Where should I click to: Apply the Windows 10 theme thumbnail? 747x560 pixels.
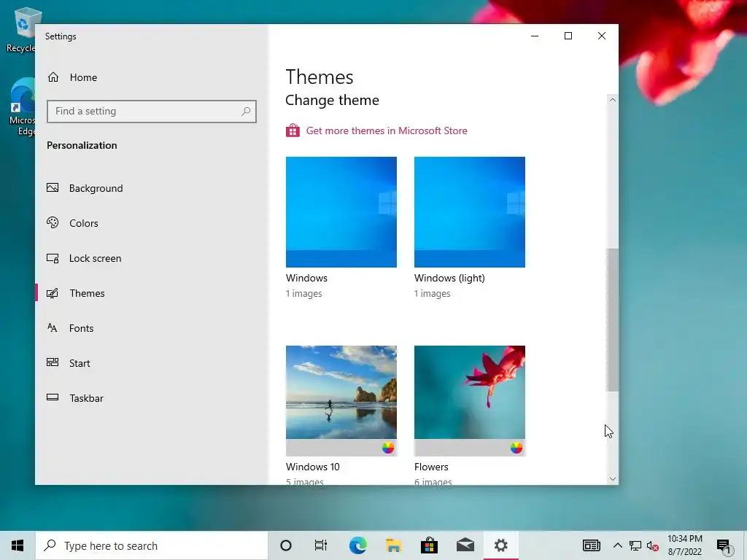coord(341,400)
